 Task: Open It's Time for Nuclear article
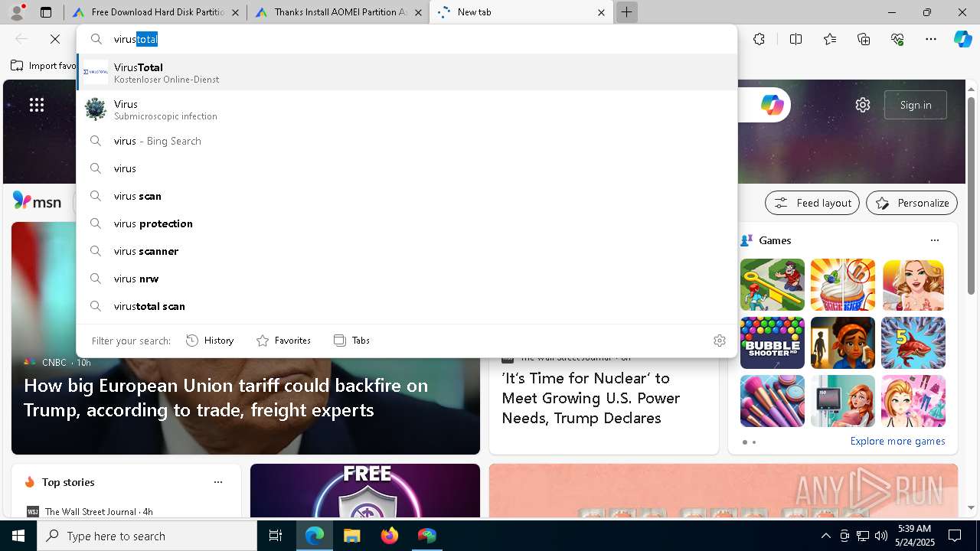[590, 398]
